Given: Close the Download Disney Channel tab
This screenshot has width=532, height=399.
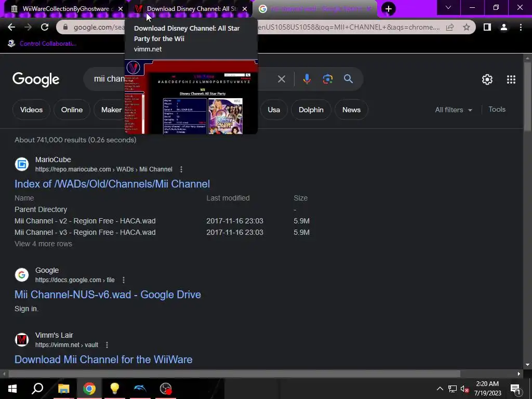Looking at the screenshot, I should (x=245, y=9).
